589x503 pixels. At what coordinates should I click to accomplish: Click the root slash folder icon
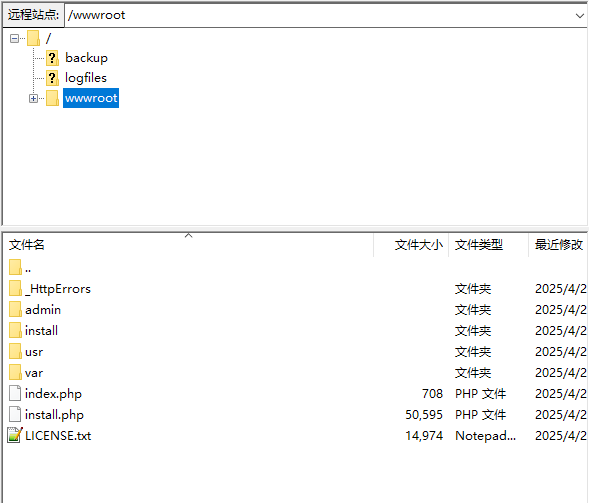(33, 38)
